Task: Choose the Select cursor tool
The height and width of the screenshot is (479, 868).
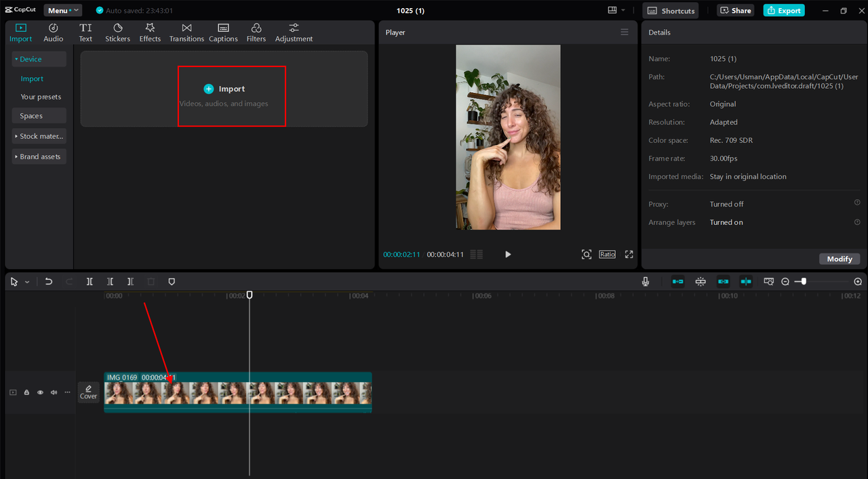Action: tap(14, 282)
